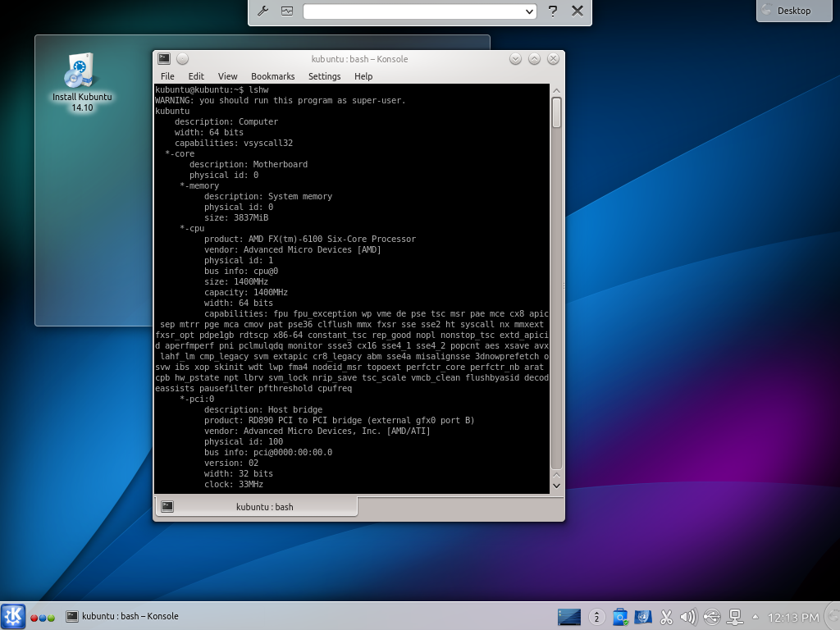Open the KDE Kickoff application launcher
This screenshot has height=630, width=840.
[13, 616]
